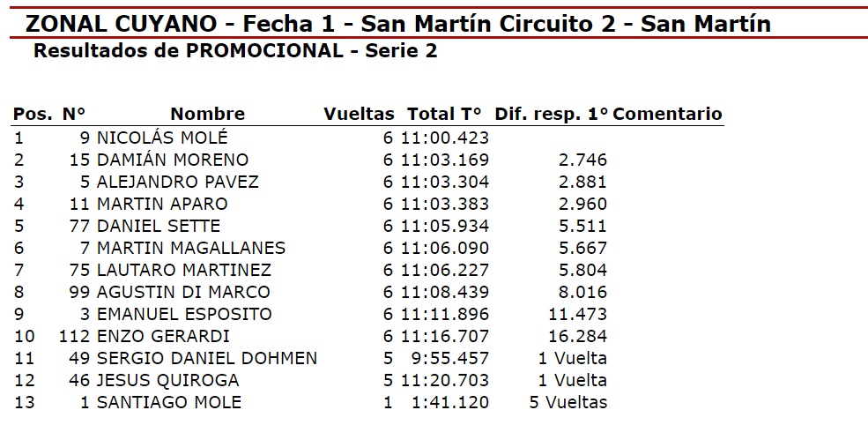
Task: Click the '5 Vueltas' difference for SANTIAGO MOLE
Action: pyautogui.click(x=568, y=402)
